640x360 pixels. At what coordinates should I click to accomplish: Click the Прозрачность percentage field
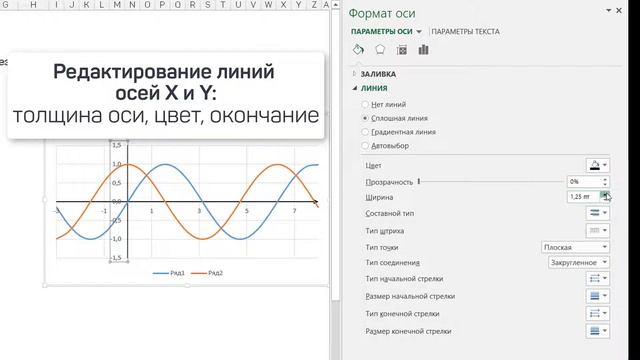click(x=584, y=182)
